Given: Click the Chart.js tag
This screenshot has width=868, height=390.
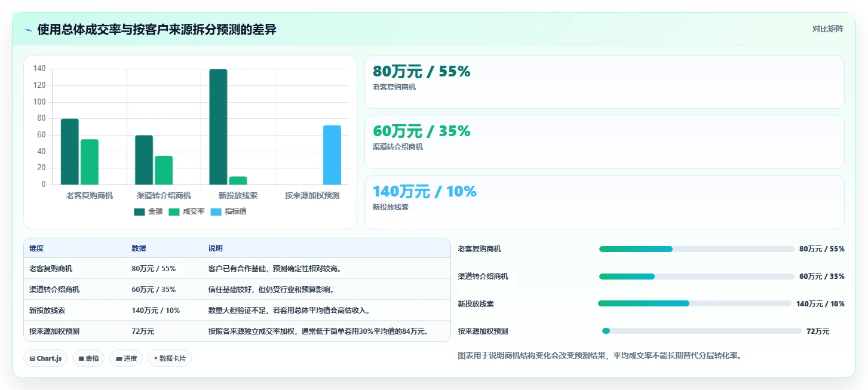Looking at the screenshot, I should (45, 358).
